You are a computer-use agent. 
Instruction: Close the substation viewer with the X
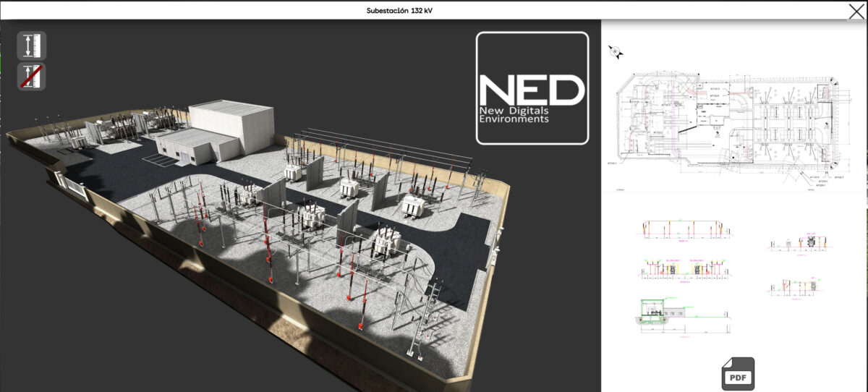[856, 10]
